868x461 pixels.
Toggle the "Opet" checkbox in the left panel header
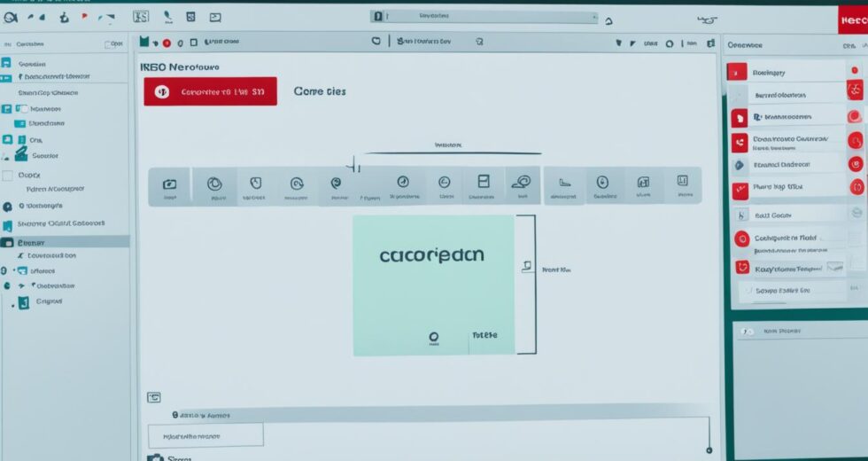[x=107, y=44]
